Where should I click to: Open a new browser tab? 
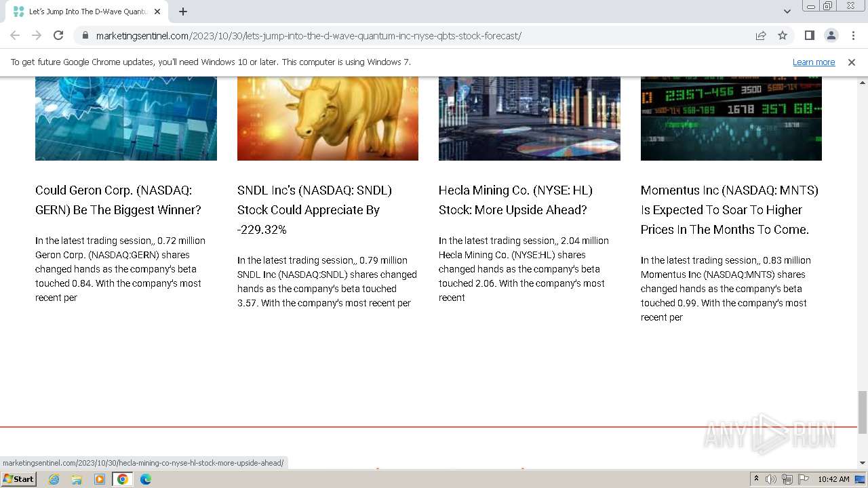pos(183,12)
